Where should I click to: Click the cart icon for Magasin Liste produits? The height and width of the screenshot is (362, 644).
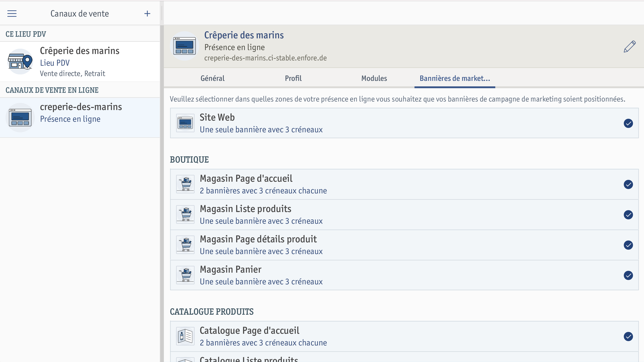point(185,214)
